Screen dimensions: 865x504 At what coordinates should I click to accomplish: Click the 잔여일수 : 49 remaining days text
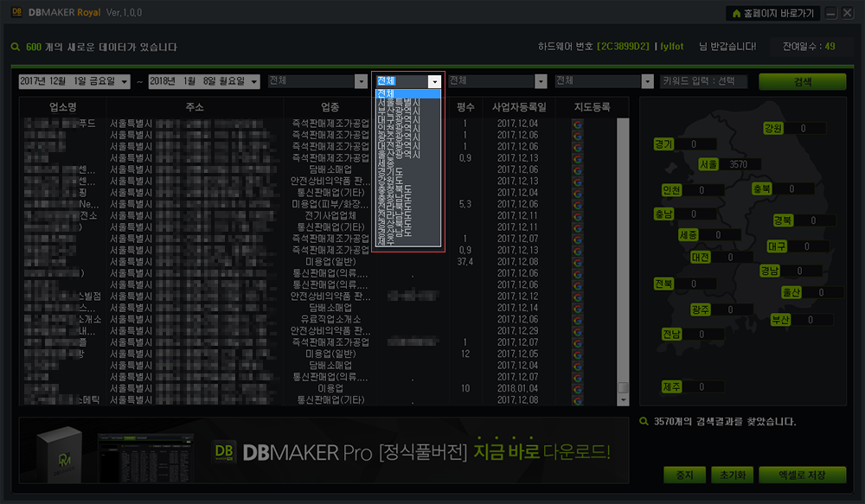tap(809, 47)
